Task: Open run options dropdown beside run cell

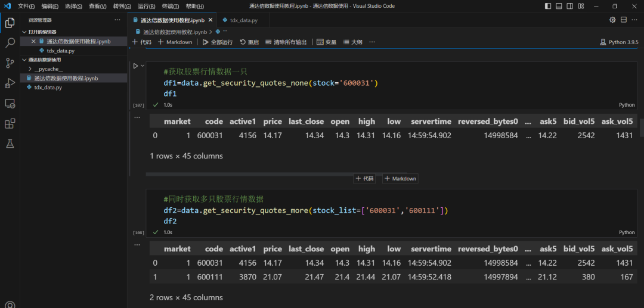Action: 143,66
